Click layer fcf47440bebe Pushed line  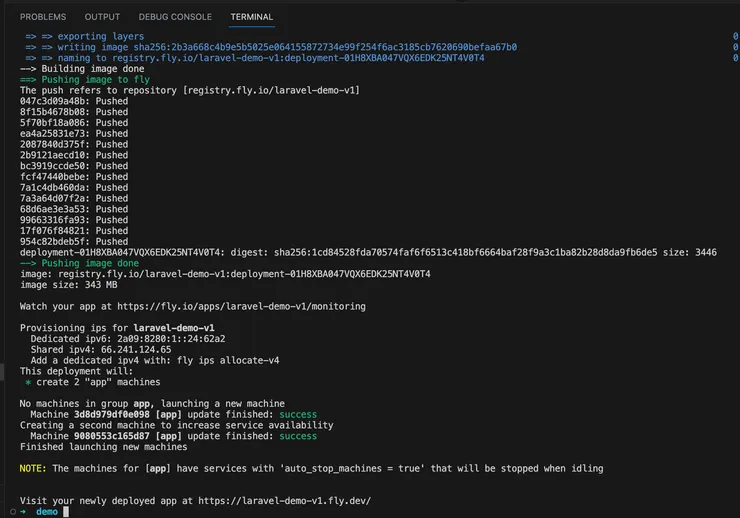(74, 177)
